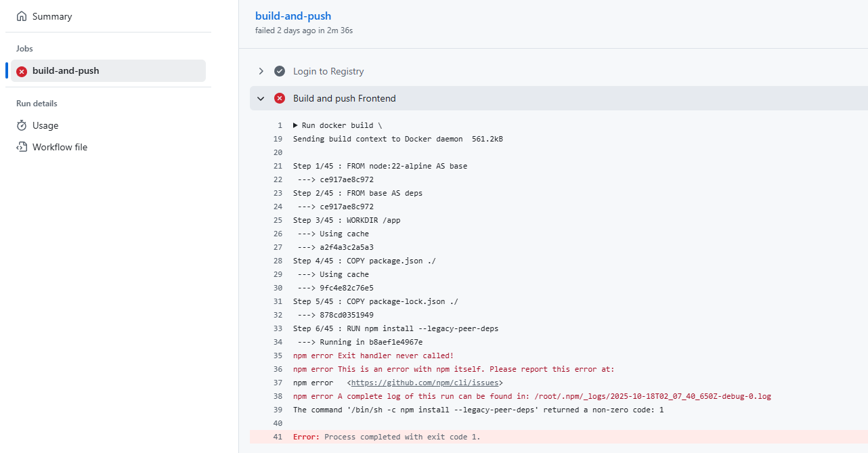Screen dimensions: 868x453
Task: Click the red failed icon beside build-and-push job
Action: [20, 70]
